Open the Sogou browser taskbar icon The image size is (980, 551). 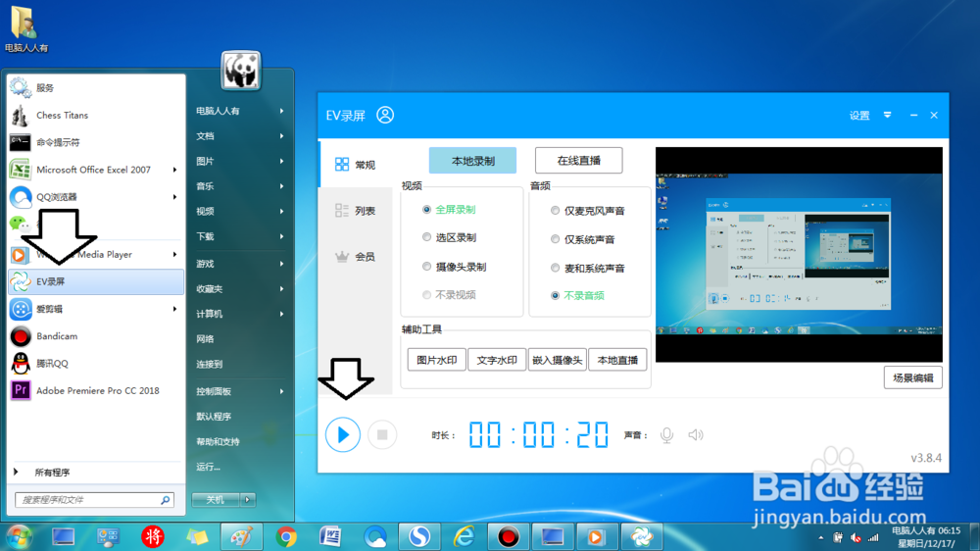(x=419, y=537)
